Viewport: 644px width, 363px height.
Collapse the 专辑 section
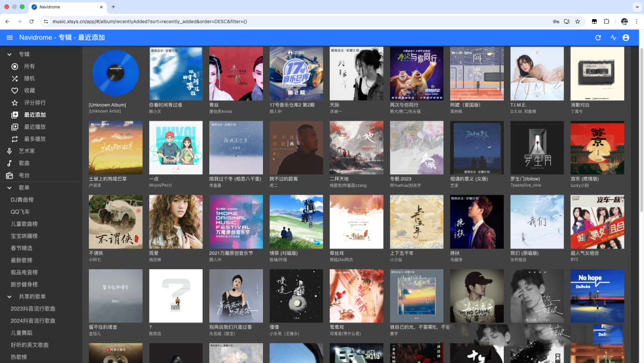click(10, 54)
